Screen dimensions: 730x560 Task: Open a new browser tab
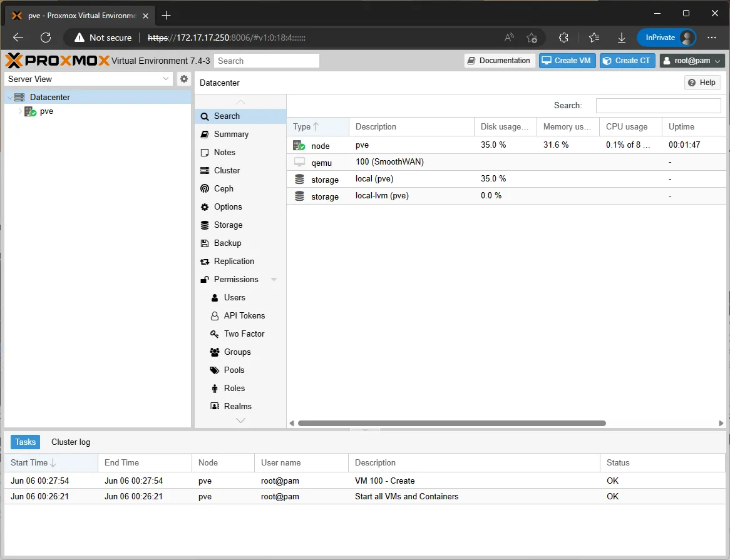166,16
